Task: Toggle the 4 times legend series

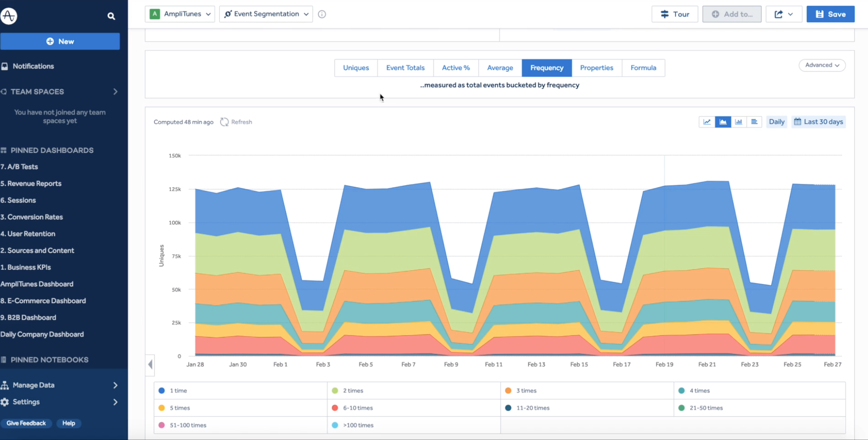Action: [760, 391]
